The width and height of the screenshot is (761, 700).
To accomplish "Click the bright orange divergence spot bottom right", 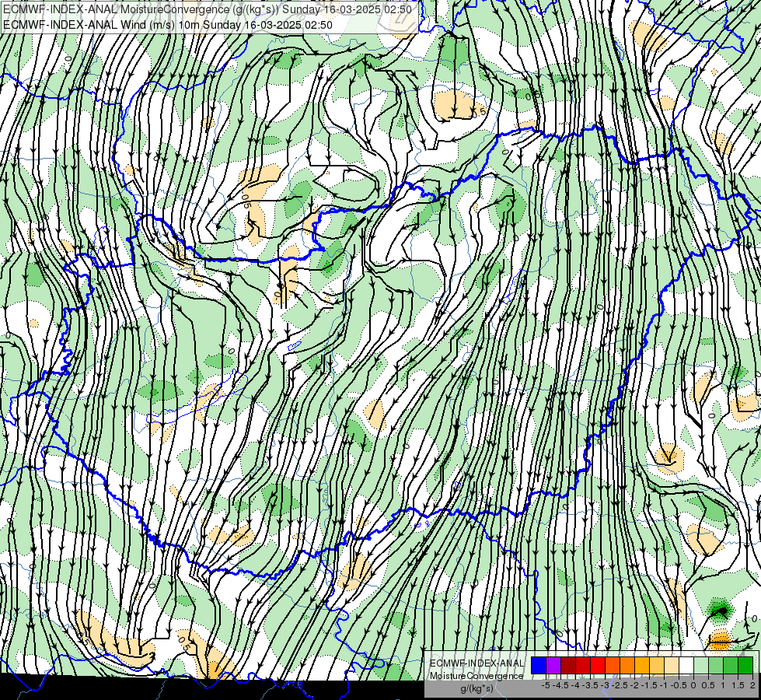I will (720, 641).
